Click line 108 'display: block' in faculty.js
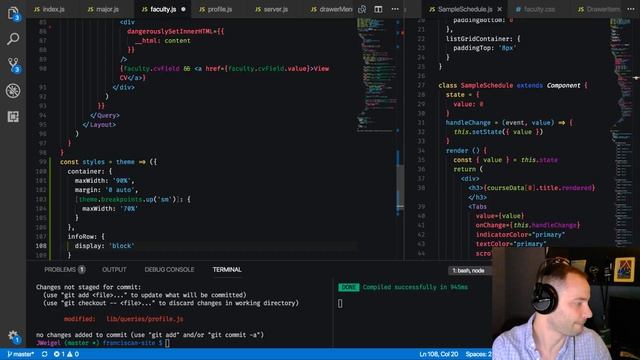640x360 pixels. pos(104,246)
